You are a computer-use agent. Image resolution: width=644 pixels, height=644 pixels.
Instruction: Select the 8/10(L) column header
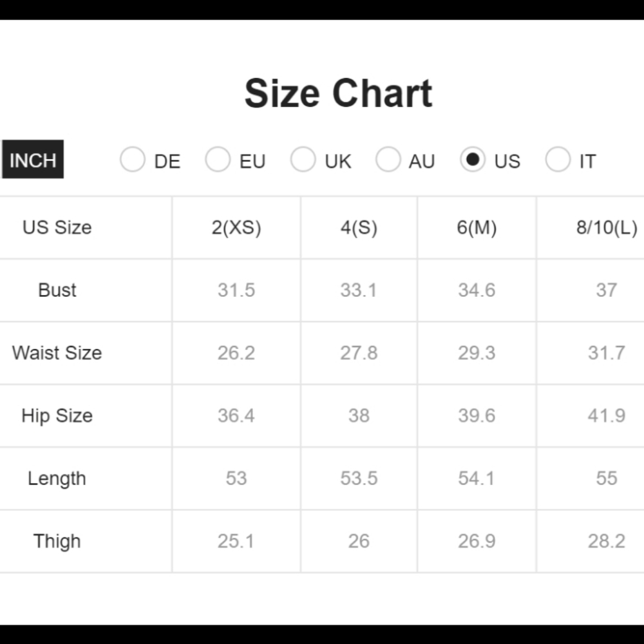pos(606,227)
